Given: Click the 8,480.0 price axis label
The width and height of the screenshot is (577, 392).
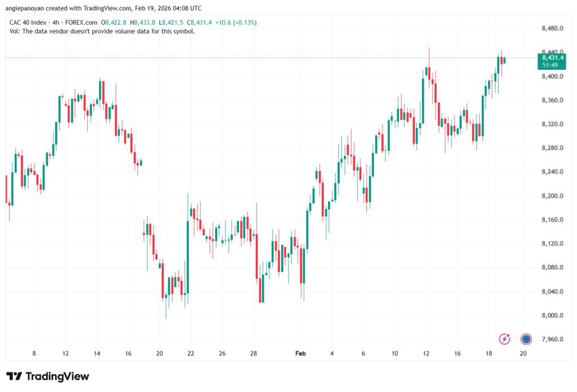Looking at the screenshot, I should click(552, 28).
